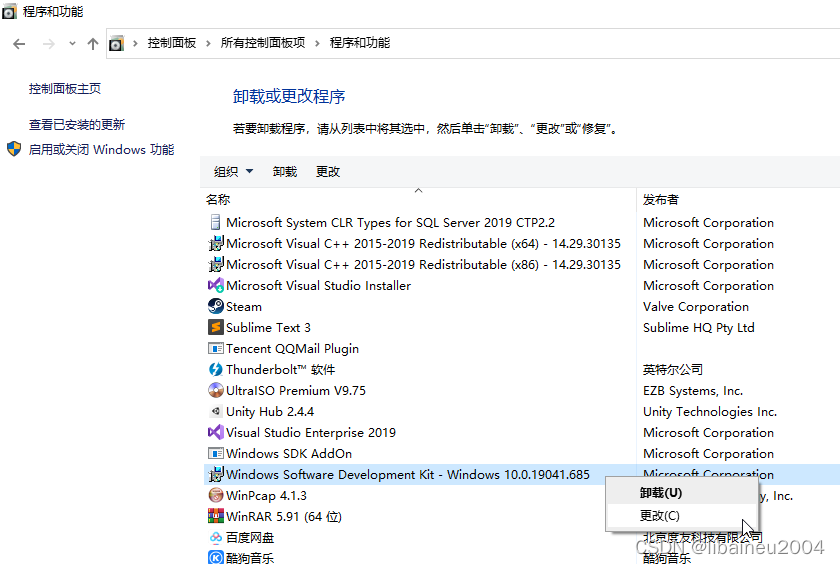840x564 pixels.
Task: Open 启用或关闭 Windows 功能 link
Action: coord(101,149)
